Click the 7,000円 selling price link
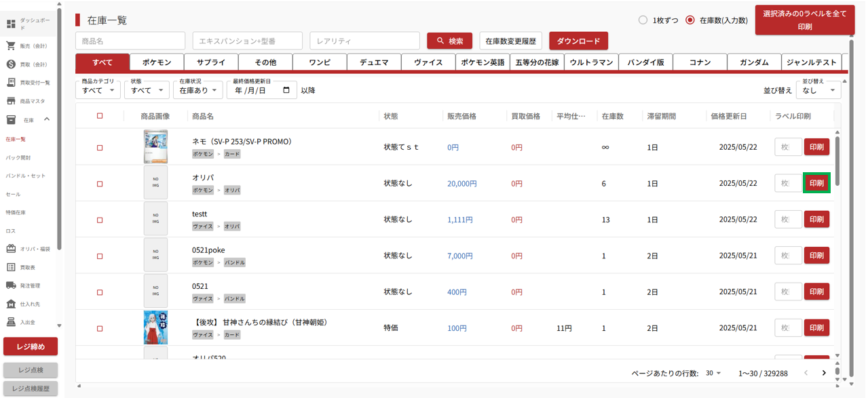 coord(460,256)
